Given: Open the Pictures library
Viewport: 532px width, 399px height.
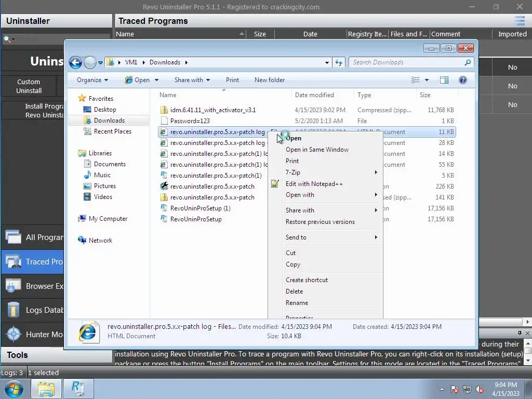Looking at the screenshot, I should (105, 186).
